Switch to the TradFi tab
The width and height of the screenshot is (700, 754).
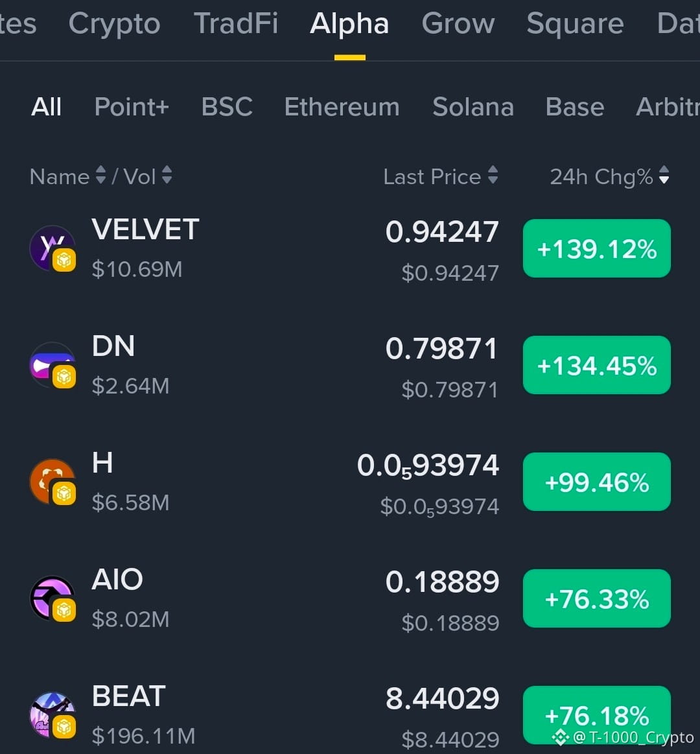click(x=235, y=23)
